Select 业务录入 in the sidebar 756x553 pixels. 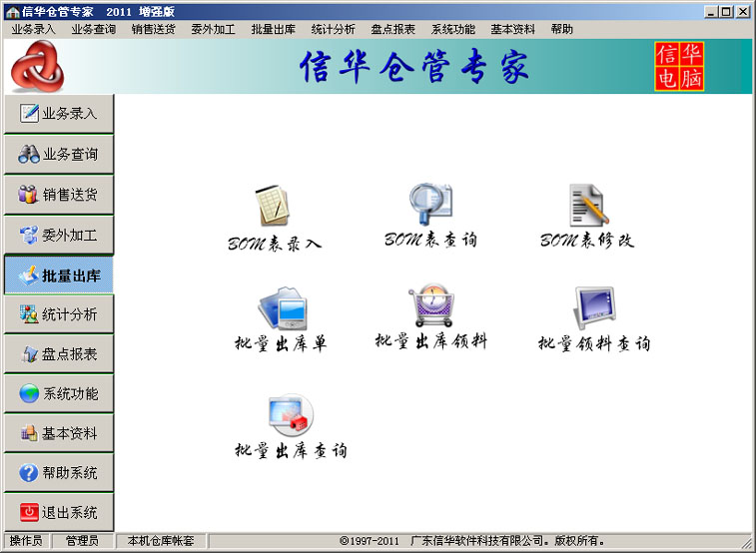(x=59, y=114)
